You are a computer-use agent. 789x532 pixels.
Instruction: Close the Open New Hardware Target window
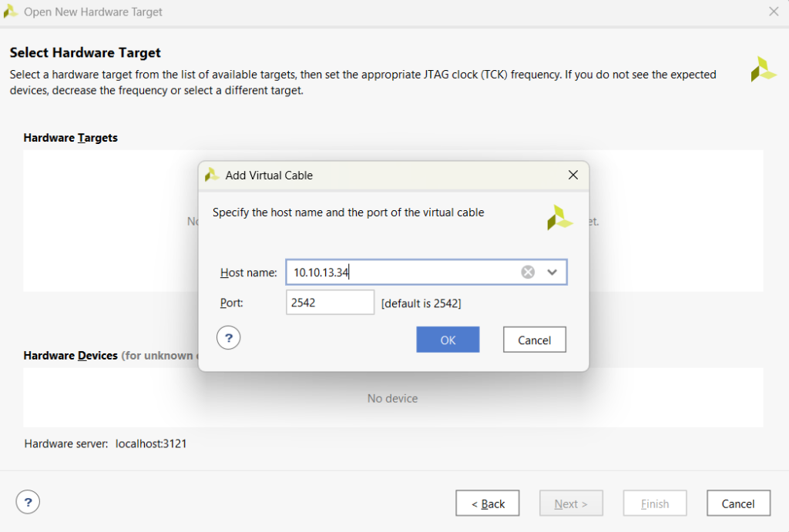(774, 12)
